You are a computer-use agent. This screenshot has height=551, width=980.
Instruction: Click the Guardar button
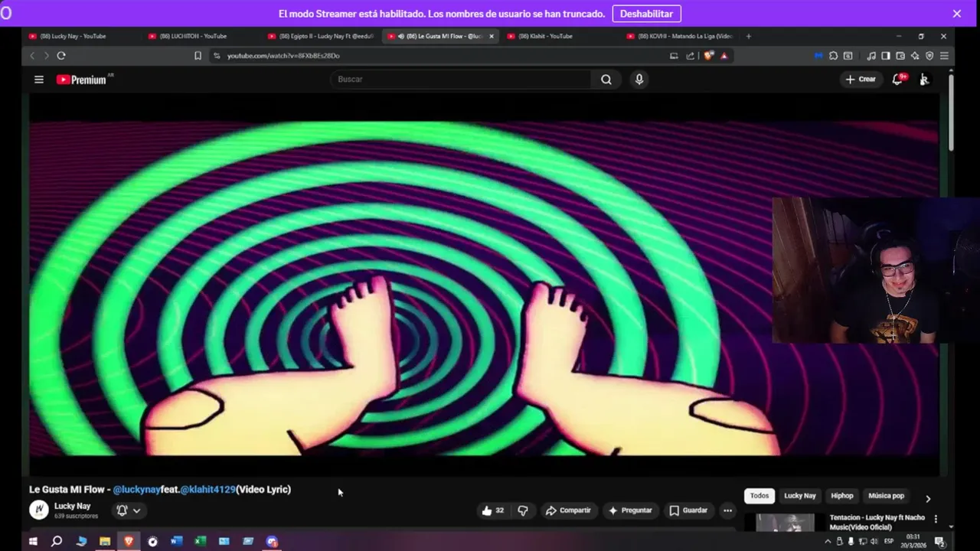688,510
